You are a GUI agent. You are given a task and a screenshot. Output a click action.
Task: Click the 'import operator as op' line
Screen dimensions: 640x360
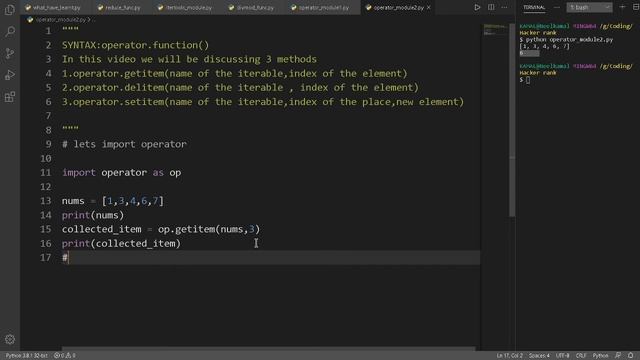pos(121,173)
